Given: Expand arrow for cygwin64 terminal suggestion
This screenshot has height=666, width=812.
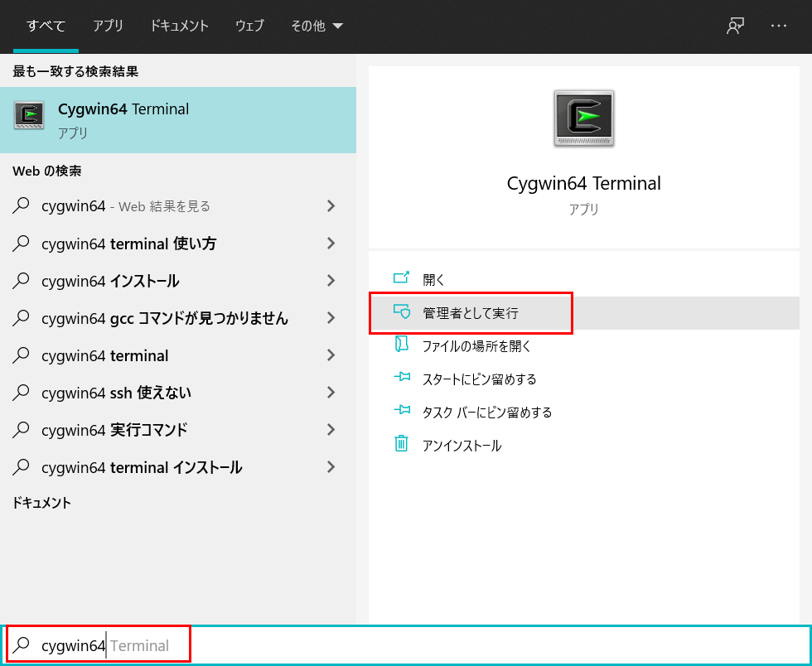Looking at the screenshot, I should pos(331,355).
